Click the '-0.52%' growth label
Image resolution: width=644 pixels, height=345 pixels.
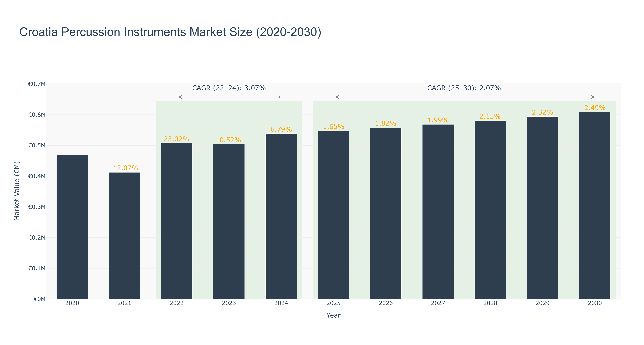pyautogui.click(x=229, y=140)
